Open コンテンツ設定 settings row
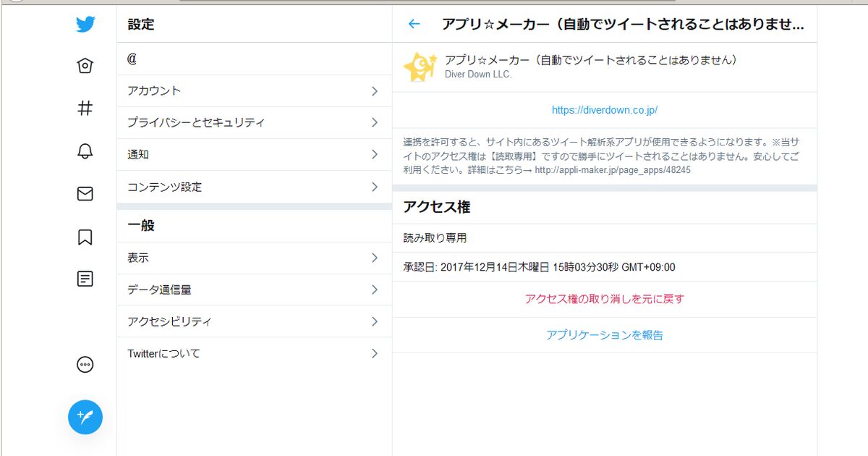 254,187
